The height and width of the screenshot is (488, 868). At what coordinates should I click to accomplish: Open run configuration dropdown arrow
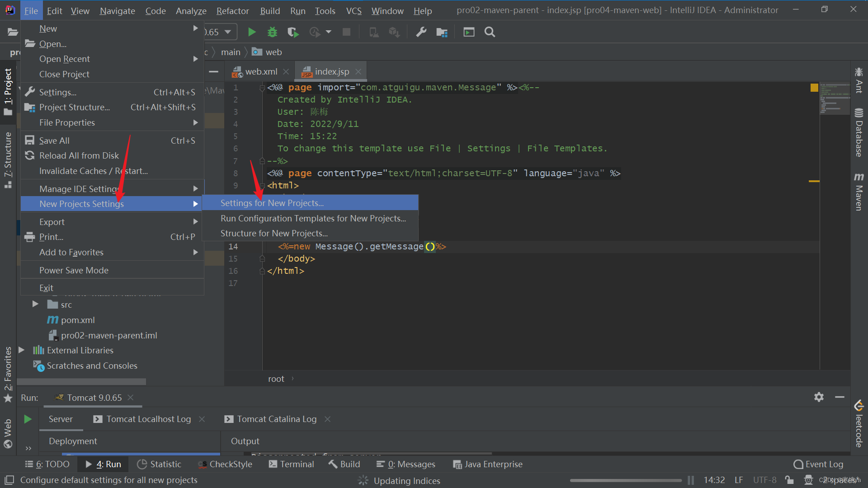click(x=228, y=32)
